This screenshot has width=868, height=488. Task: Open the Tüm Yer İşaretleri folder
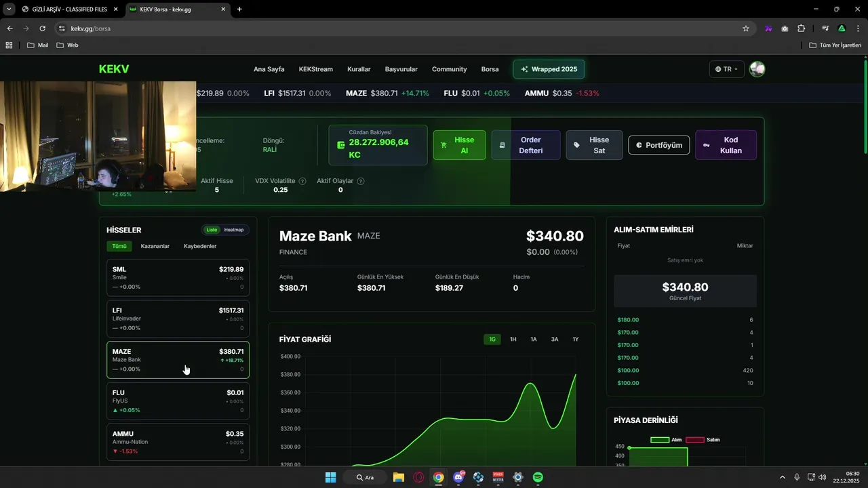click(x=835, y=45)
